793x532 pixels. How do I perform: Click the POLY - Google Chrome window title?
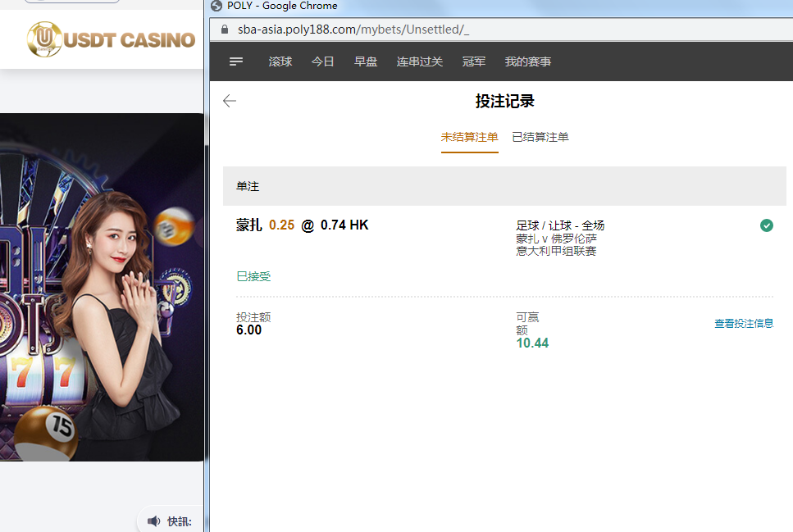[282, 6]
